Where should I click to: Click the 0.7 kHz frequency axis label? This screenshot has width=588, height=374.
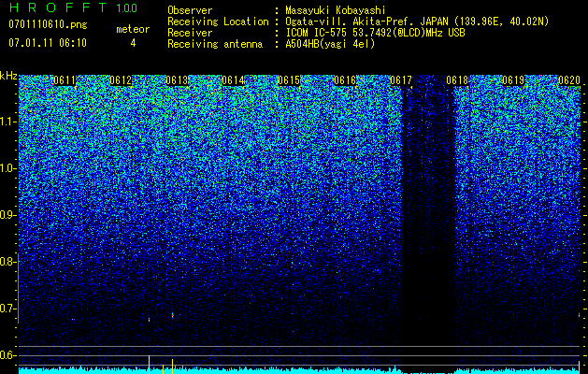(8, 309)
